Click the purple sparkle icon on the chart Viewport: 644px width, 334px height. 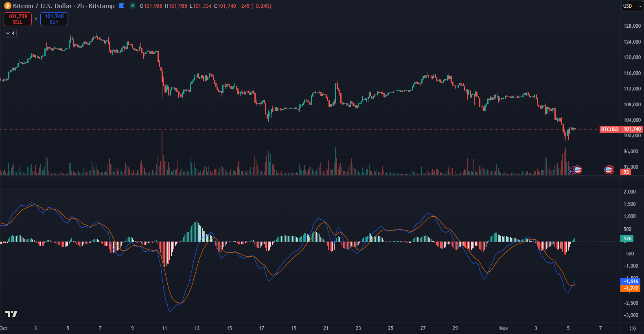[571, 171]
